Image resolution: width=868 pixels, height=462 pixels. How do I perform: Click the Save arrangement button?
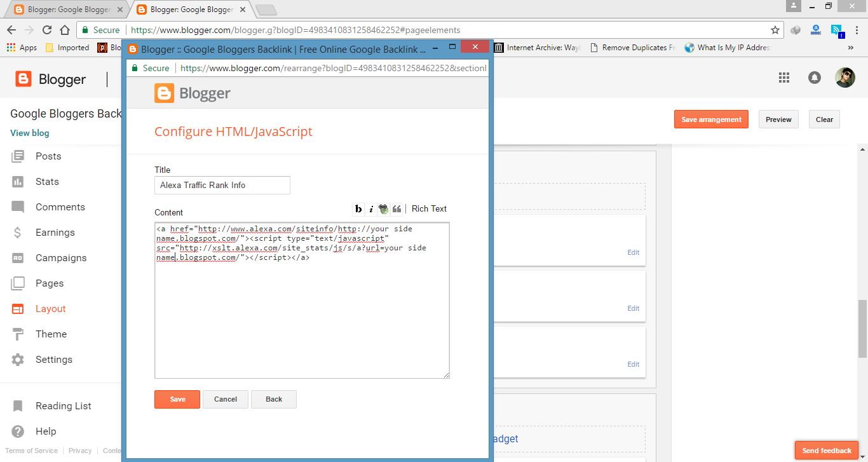pos(711,119)
